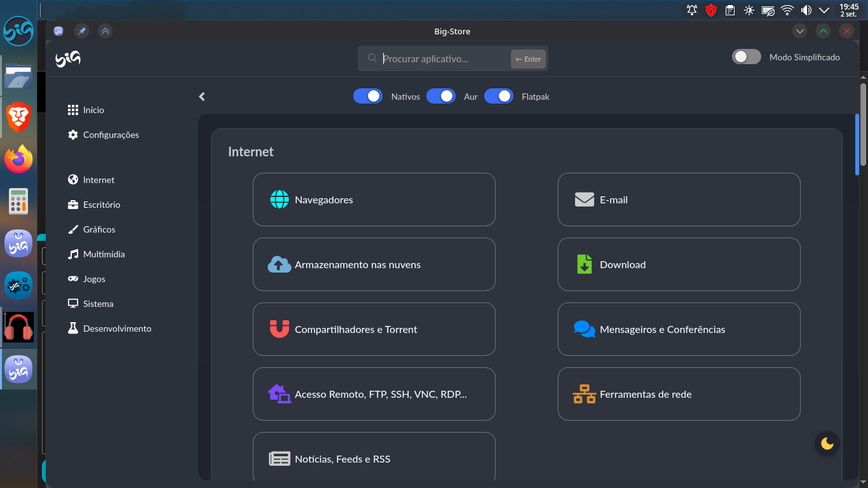Select Sistema category in sidebar

(90, 304)
